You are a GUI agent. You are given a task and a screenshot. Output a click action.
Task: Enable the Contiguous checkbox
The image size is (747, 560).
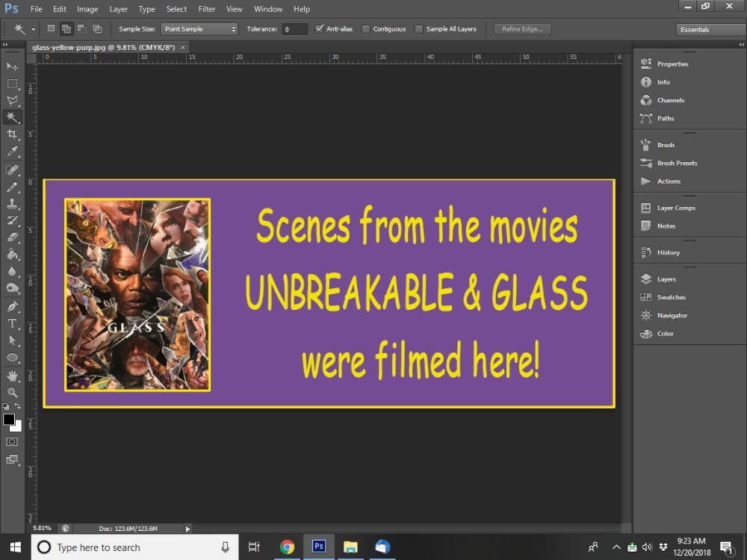click(x=365, y=29)
